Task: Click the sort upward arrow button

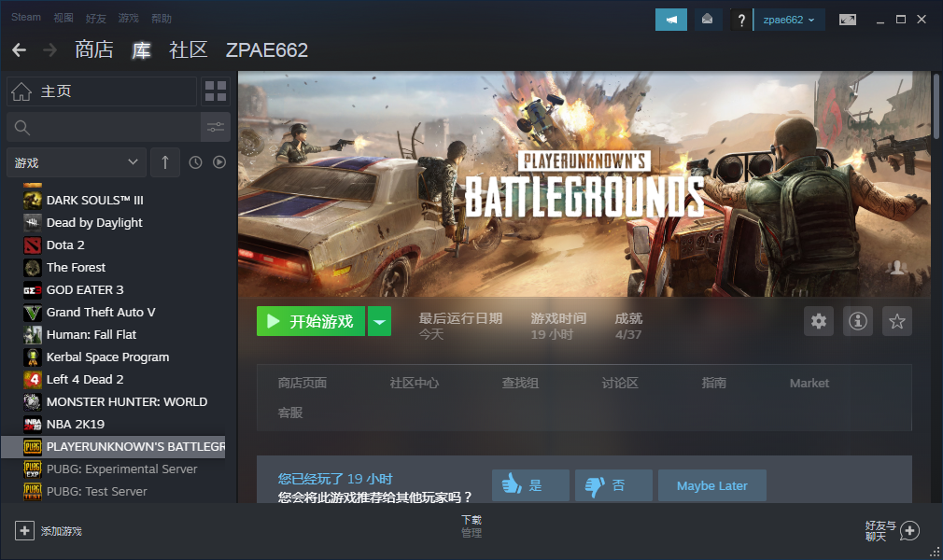Action: [x=164, y=162]
